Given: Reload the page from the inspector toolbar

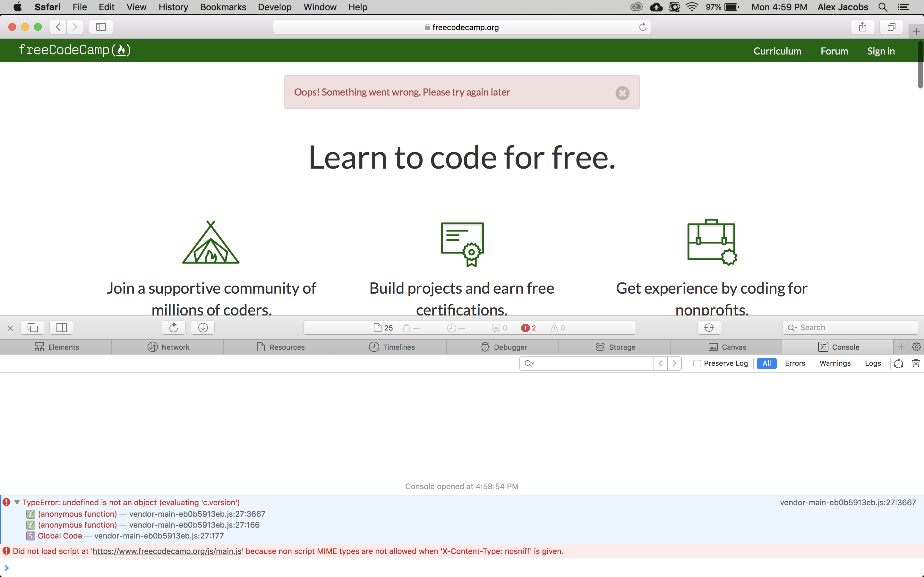Looking at the screenshot, I should point(174,327).
